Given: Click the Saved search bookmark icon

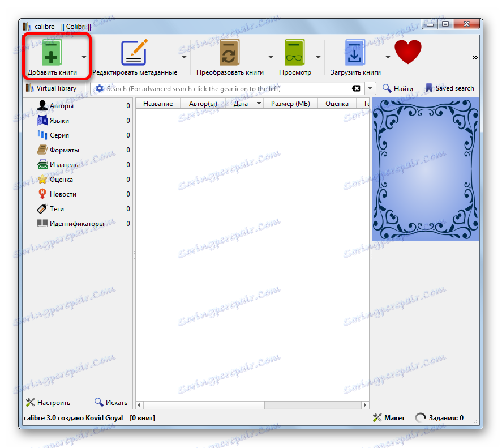Looking at the screenshot, I should tap(428, 88).
